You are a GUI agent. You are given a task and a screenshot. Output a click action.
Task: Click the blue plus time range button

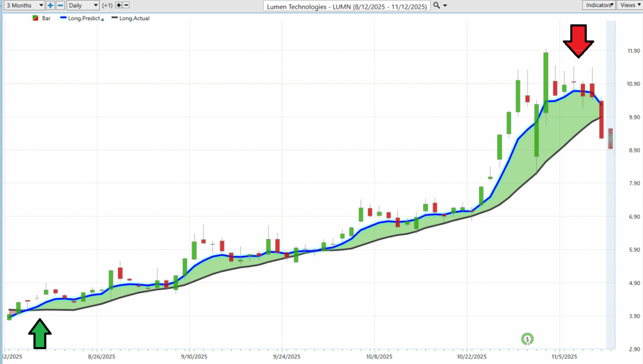[x=50, y=5]
